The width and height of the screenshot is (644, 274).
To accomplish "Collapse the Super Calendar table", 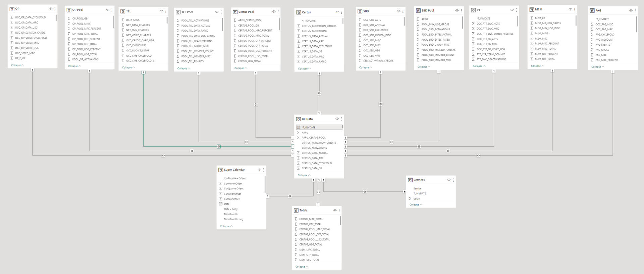I will click(x=226, y=226).
